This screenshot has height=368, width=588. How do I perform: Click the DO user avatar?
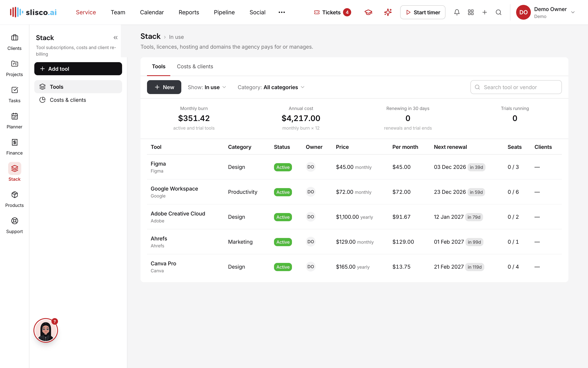tap(523, 12)
